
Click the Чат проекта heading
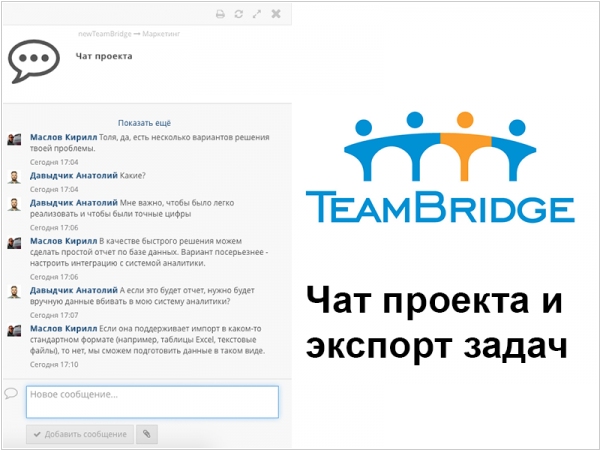(104, 56)
